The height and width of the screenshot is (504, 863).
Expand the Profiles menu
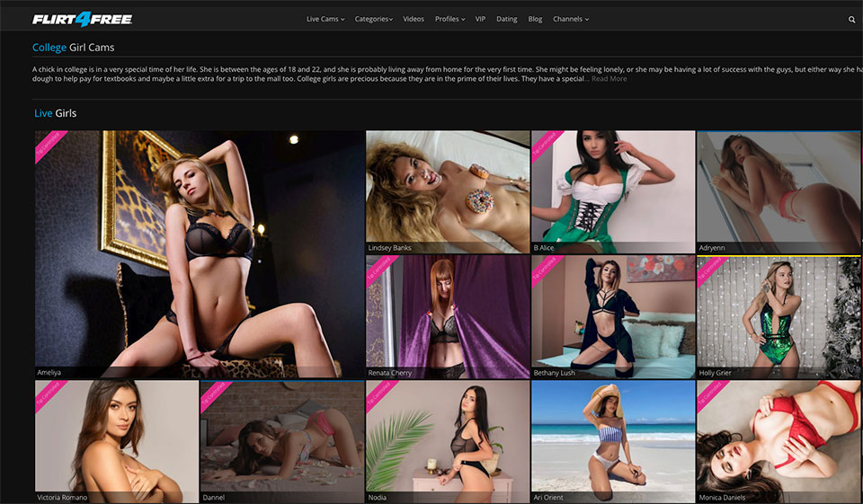click(449, 19)
